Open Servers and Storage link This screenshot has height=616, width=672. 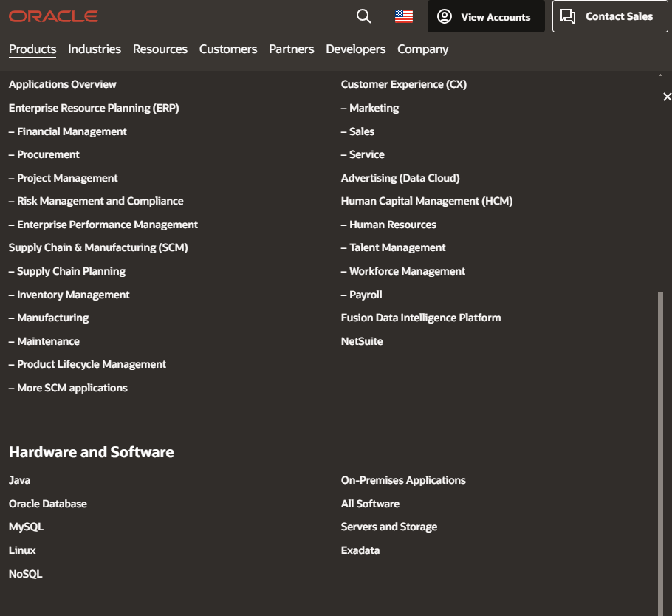389,527
